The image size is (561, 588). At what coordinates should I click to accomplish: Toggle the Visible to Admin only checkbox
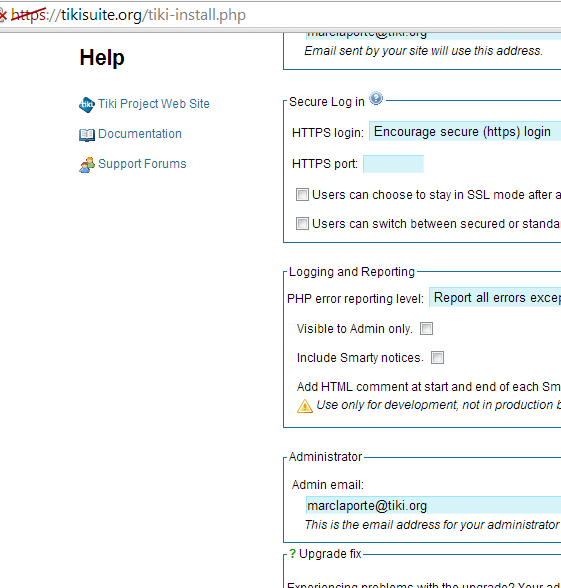426,328
